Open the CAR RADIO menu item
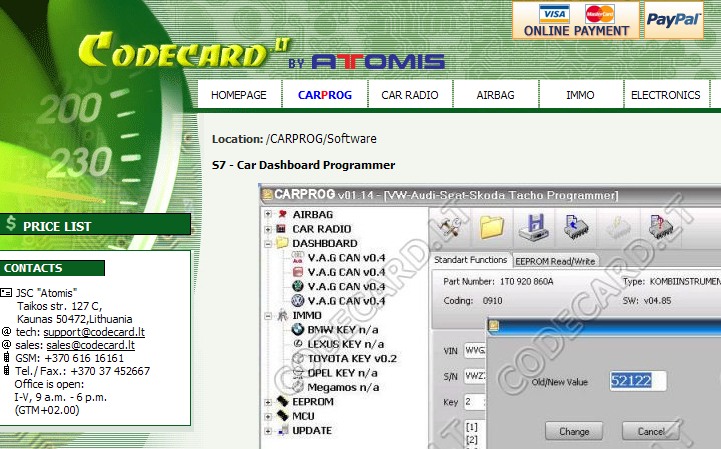This screenshot has width=721, height=449. (x=410, y=95)
